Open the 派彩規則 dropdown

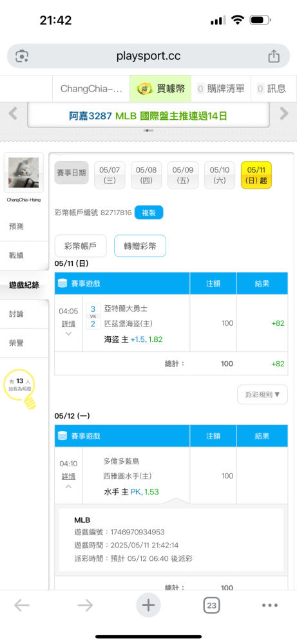262,394
